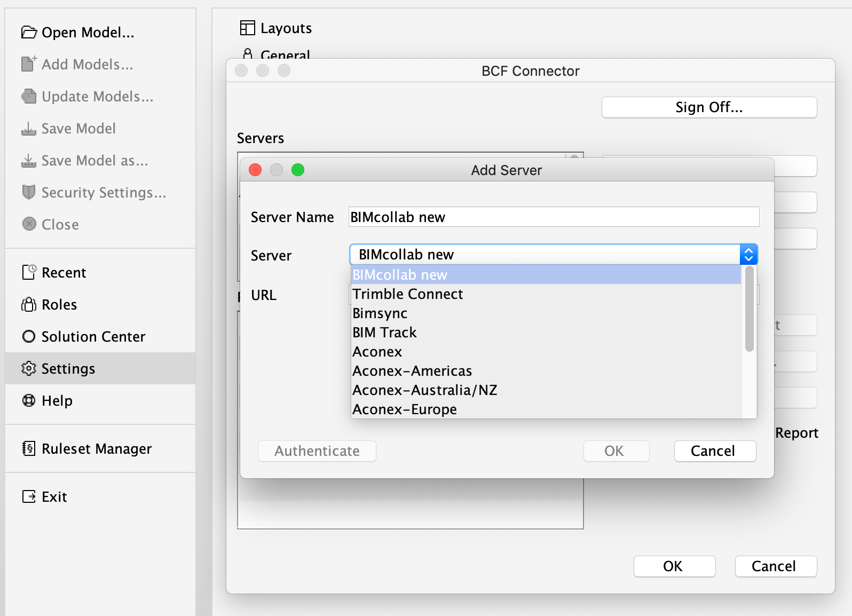The width and height of the screenshot is (852, 616).
Task: Click the green zoom button of Add Server
Action: click(298, 170)
